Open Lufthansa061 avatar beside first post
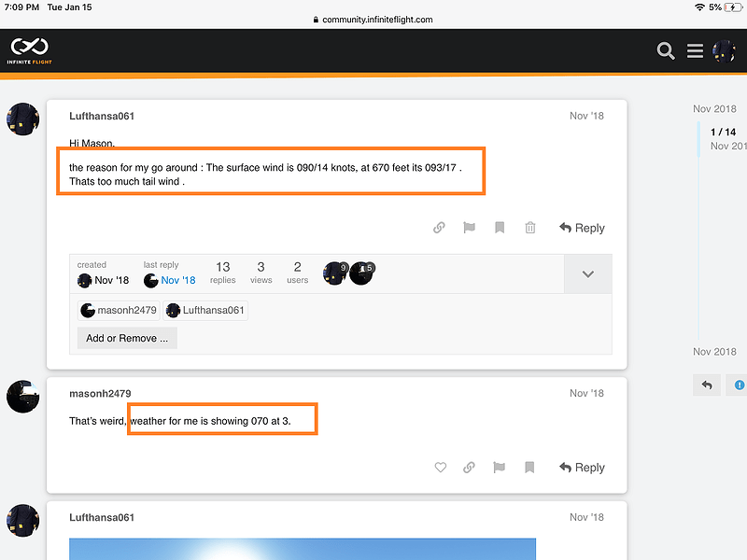This screenshot has width=747, height=560. (x=22, y=119)
